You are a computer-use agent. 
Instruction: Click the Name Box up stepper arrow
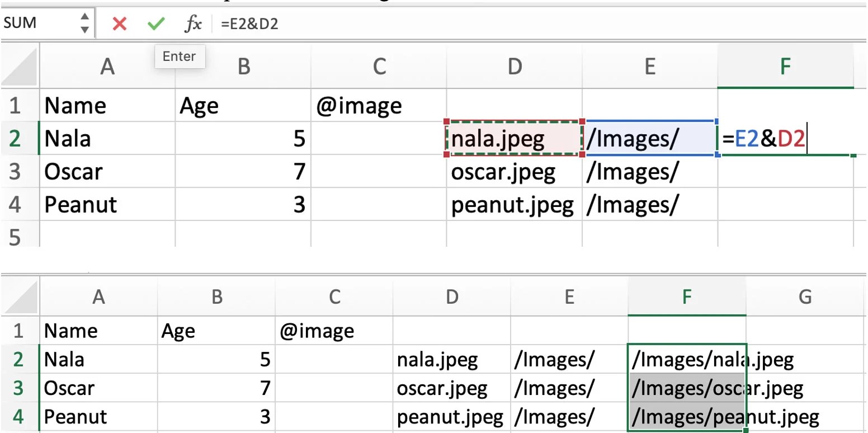[x=84, y=17]
